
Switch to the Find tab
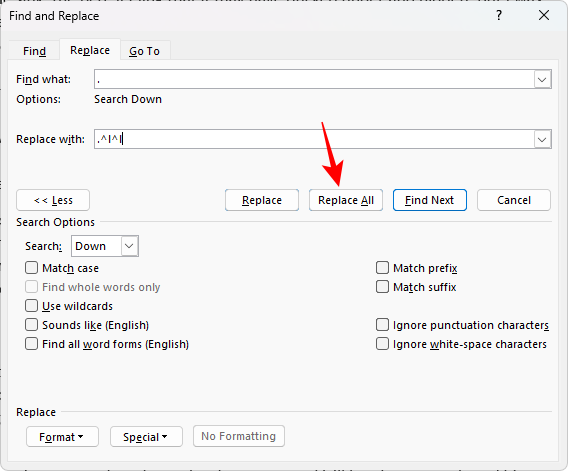coord(34,51)
